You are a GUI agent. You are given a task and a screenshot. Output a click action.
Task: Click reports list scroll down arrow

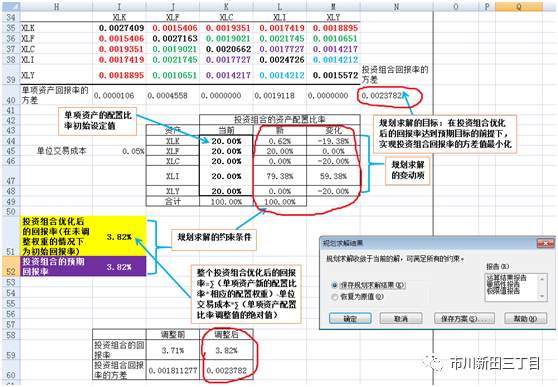(542, 296)
